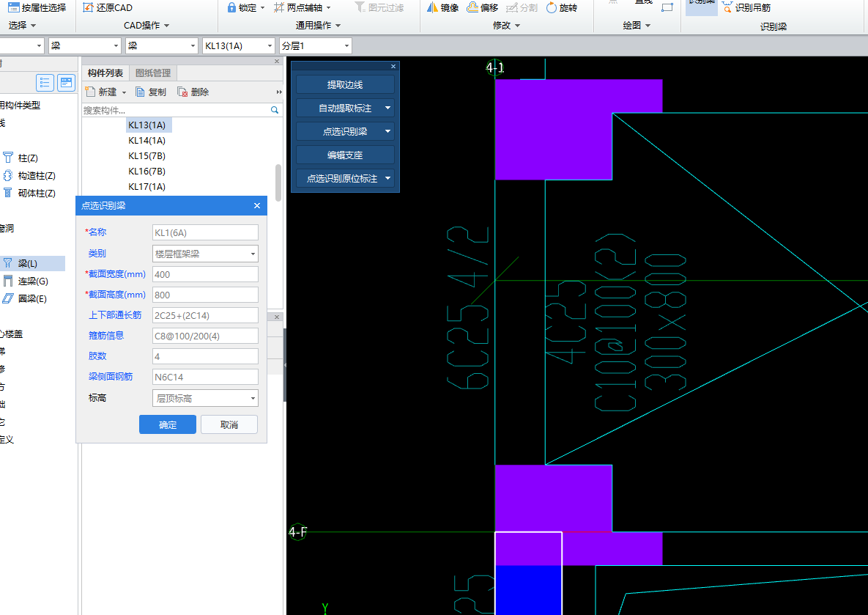Image resolution: width=868 pixels, height=615 pixels.
Task: Select the 镜像 mirror tool
Action: [x=442, y=7]
